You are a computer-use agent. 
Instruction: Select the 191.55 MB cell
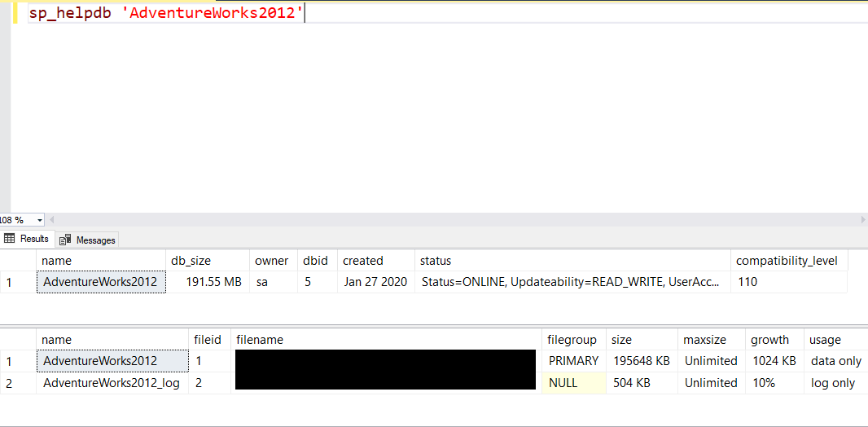pyautogui.click(x=208, y=282)
